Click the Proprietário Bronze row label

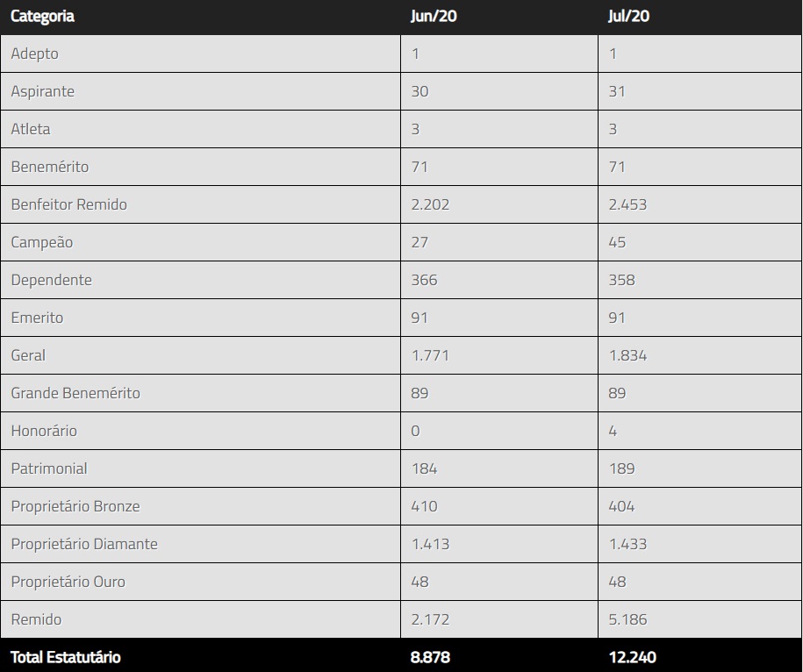(x=75, y=506)
